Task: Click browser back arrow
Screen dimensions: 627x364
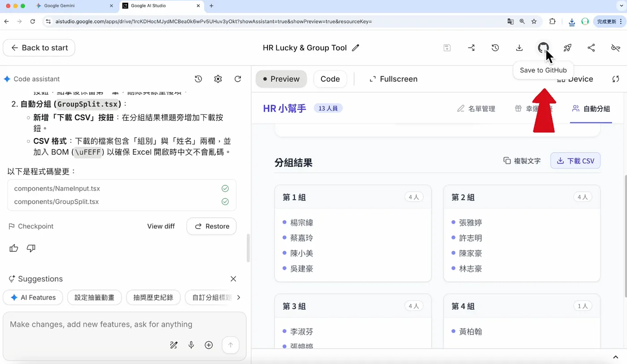Action: 6,21
